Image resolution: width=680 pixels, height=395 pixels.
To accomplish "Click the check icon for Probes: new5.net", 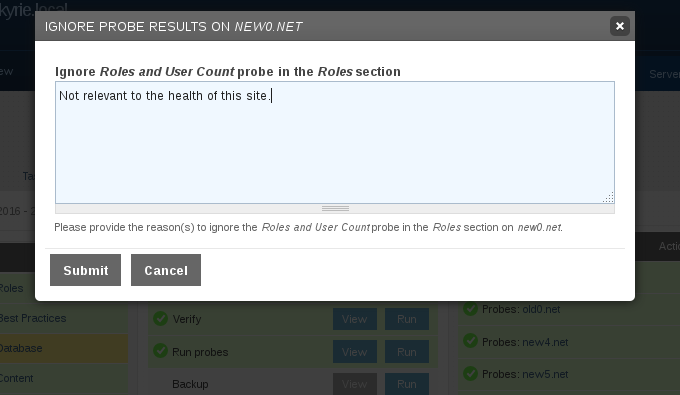I will point(470,373).
